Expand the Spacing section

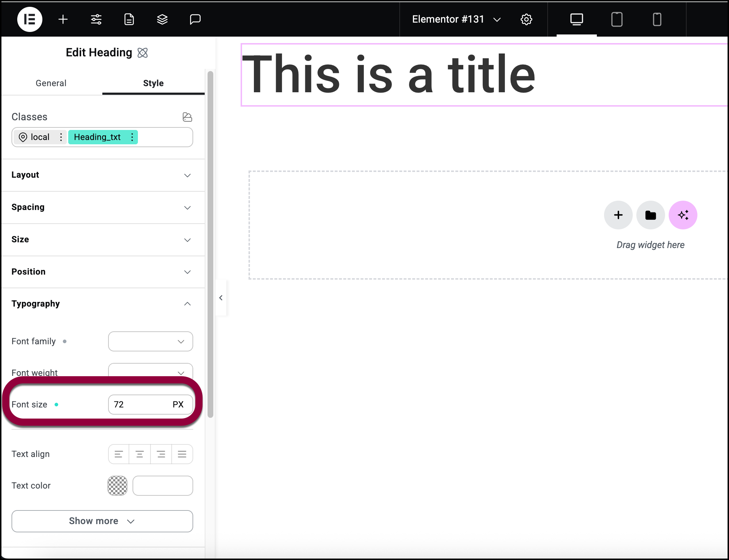(x=103, y=207)
